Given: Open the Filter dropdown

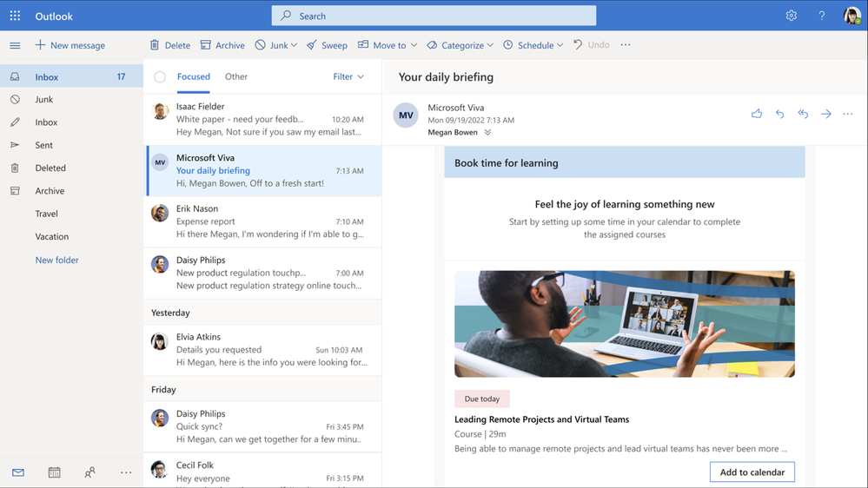Looking at the screenshot, I should (348, 76).
